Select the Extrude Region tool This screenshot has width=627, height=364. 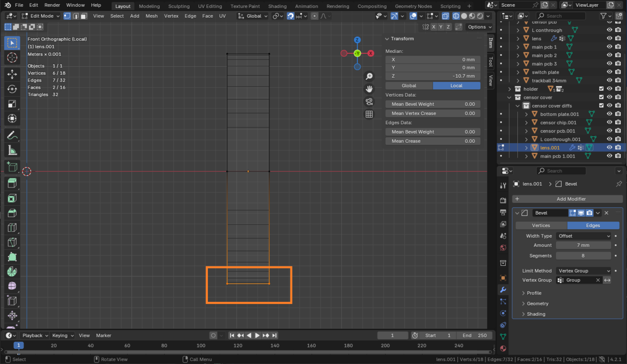11,183
